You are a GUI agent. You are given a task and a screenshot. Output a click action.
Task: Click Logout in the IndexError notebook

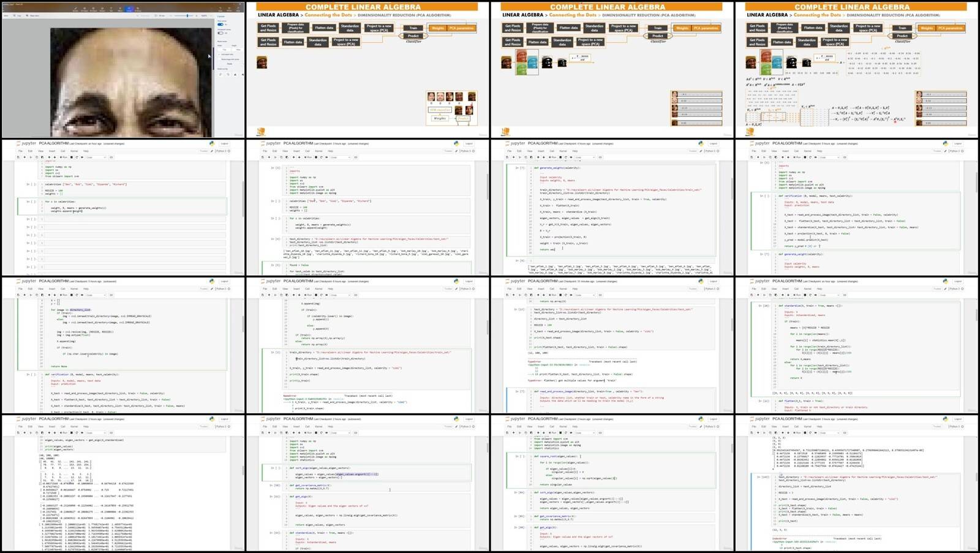[959, 419]
